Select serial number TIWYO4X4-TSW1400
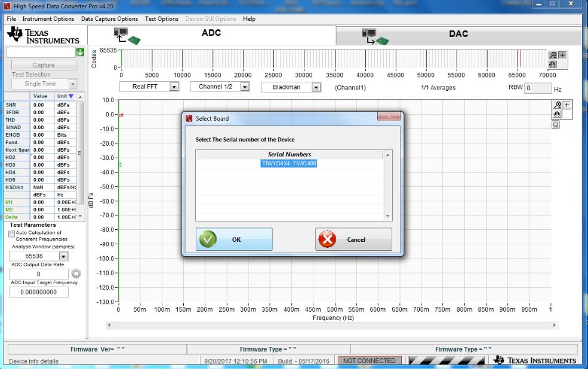 click(x=289, y=164)
